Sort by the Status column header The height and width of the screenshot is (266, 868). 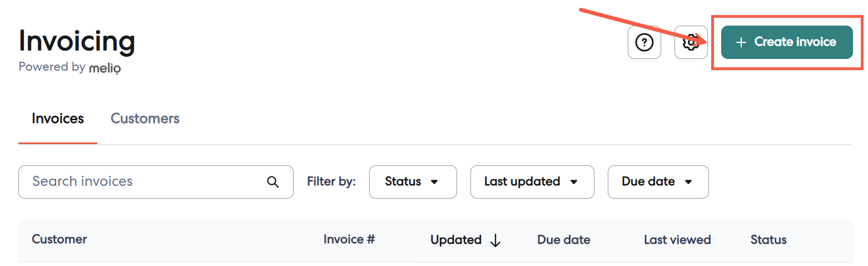tap(768, 240)
